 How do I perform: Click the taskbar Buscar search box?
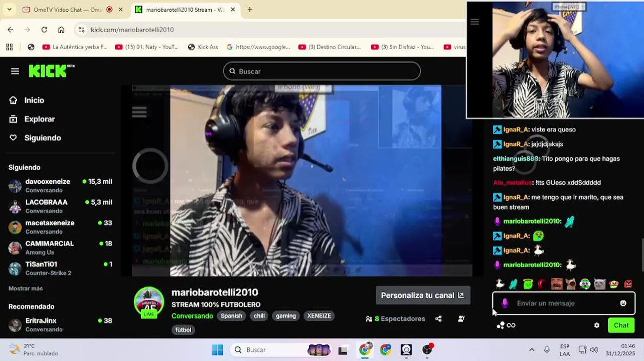pos(282,349)
